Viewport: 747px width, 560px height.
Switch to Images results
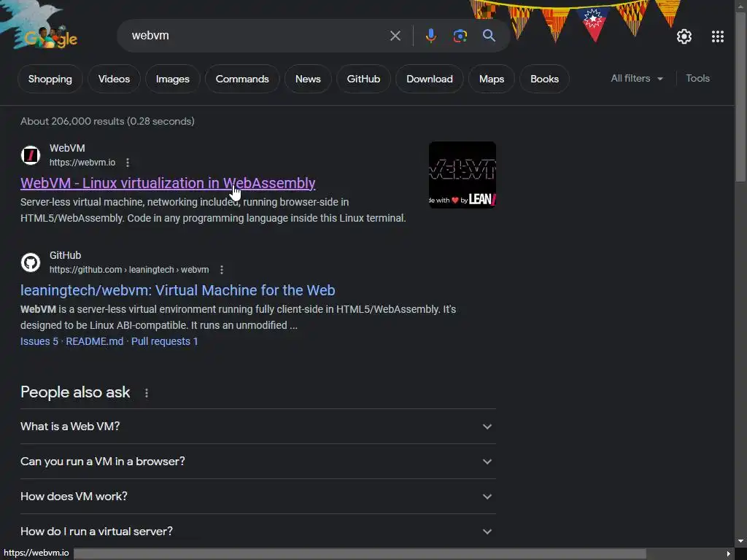click(172, 79)
